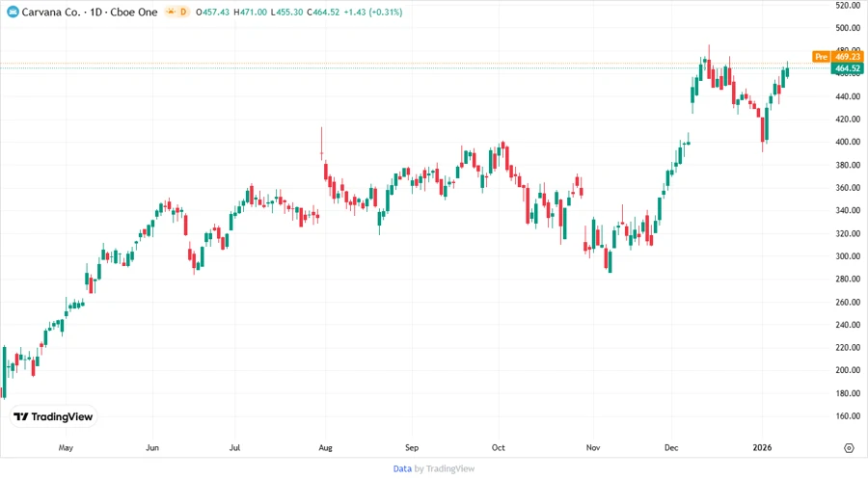Open chart settings gear icon

[x=849, y=448]
